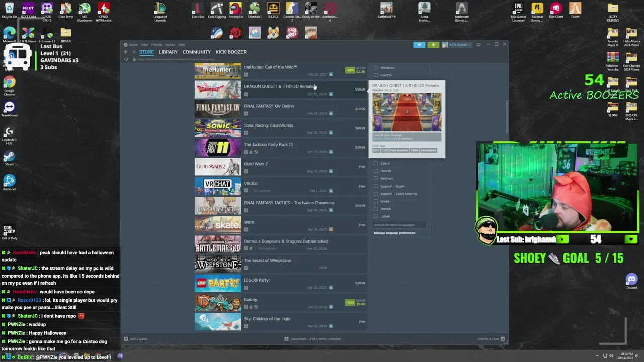Check the macOS filter checkbox

click(x=376, y=75)
